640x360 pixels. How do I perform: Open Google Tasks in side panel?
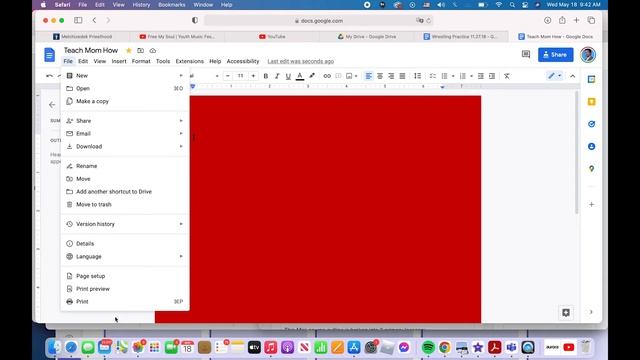tap(591, 124)
